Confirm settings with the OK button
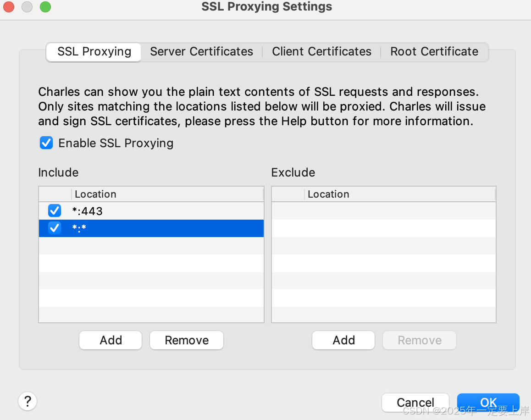 pos(488,403)
